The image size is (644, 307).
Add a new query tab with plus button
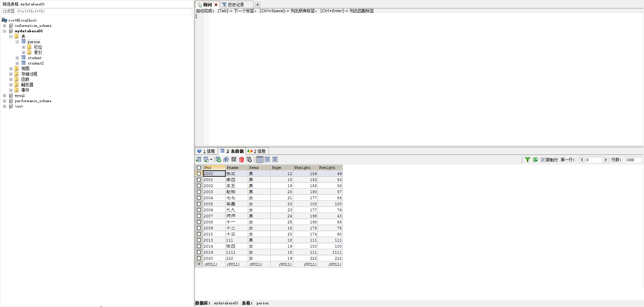click(258, 5)
